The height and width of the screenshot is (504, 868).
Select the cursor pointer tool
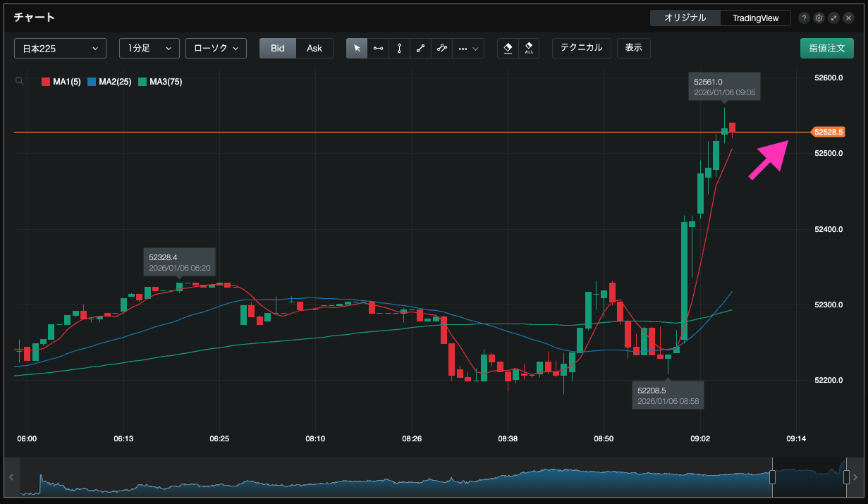coord(357,48)
